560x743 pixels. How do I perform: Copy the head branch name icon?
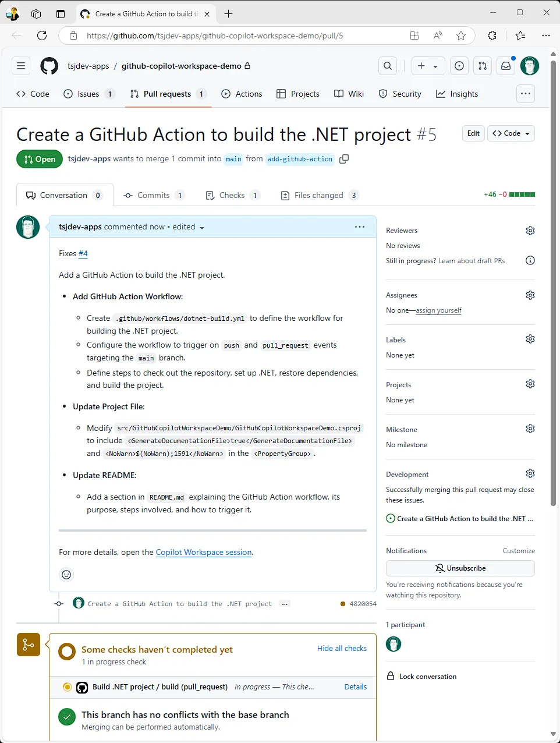(x=344, y=159)
